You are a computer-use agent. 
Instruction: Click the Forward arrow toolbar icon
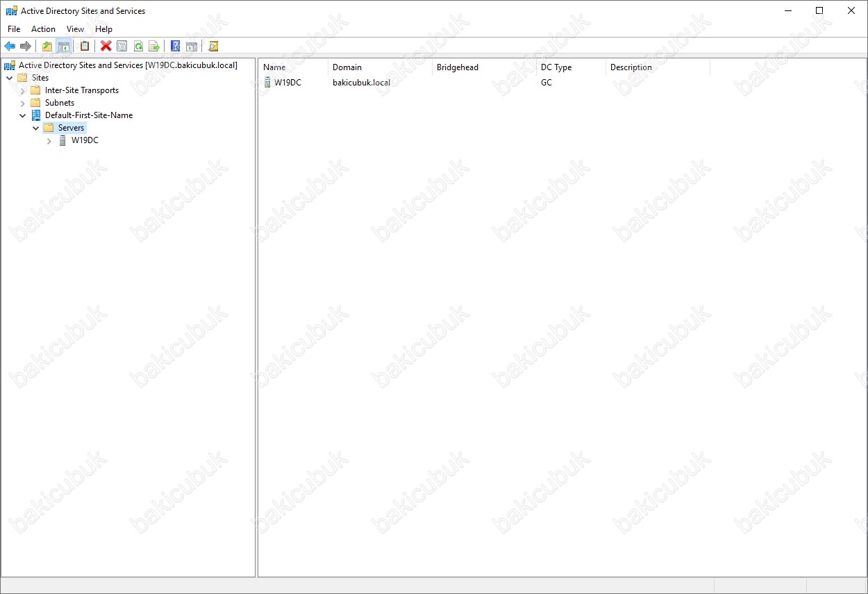tap(26, 47)
